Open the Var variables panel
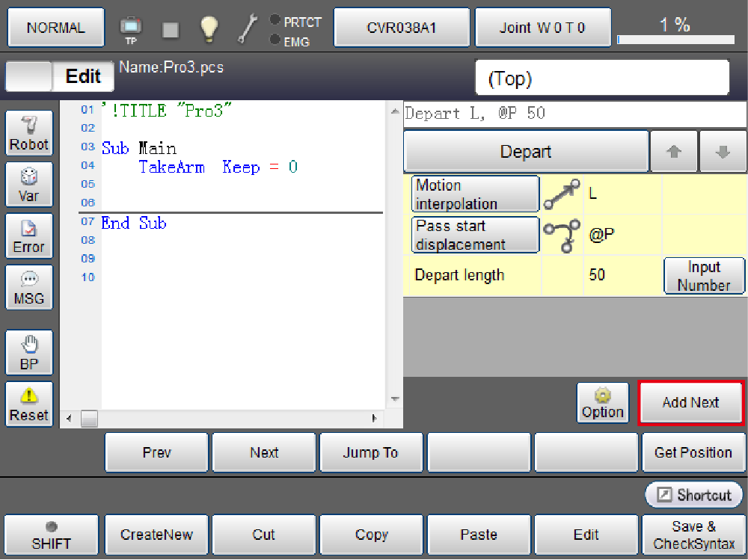This screenshot has height=560, width=748. point(29,185)
